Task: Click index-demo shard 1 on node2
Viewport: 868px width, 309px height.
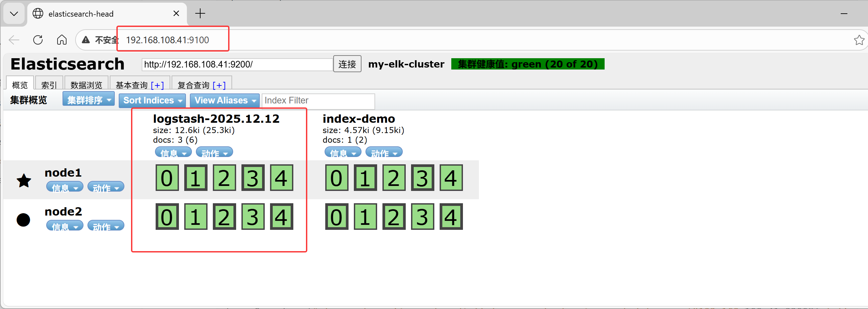Action: coord(365,217)
